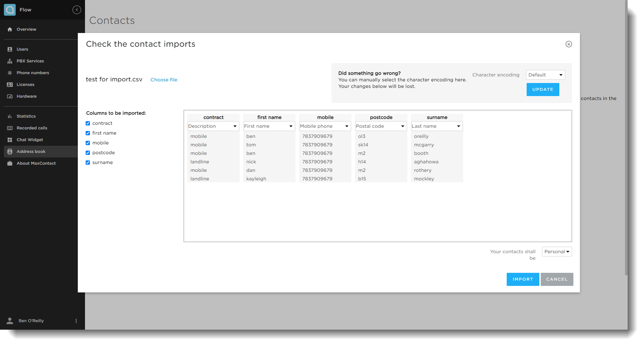Click the Recorded calls icon

tap(10, 128)
